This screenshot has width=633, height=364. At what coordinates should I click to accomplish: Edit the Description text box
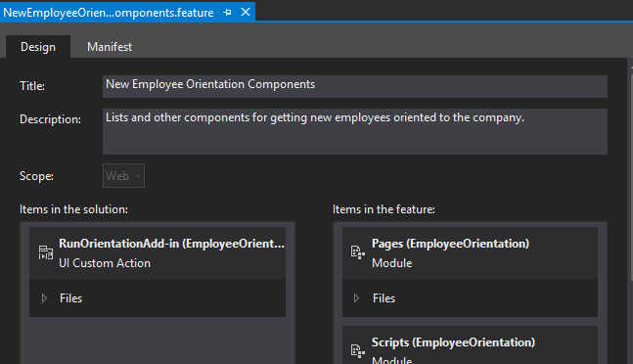coord(355,131)
